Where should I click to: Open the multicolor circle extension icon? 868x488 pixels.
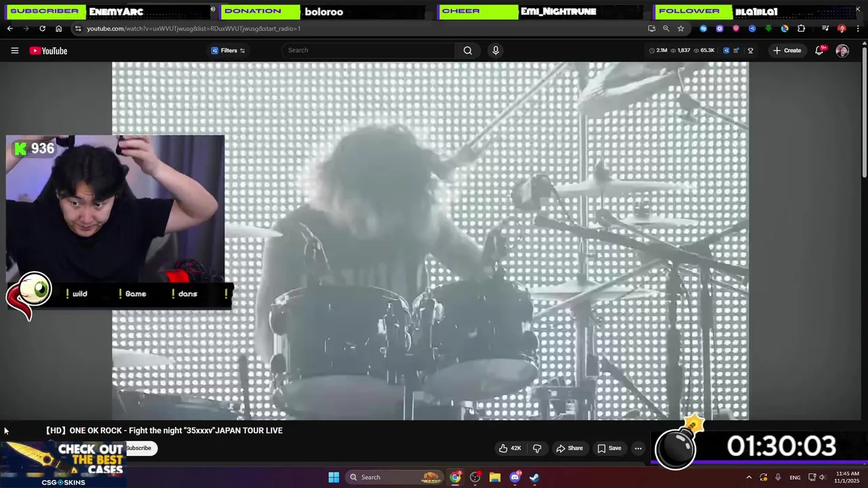tap(785, 28)
